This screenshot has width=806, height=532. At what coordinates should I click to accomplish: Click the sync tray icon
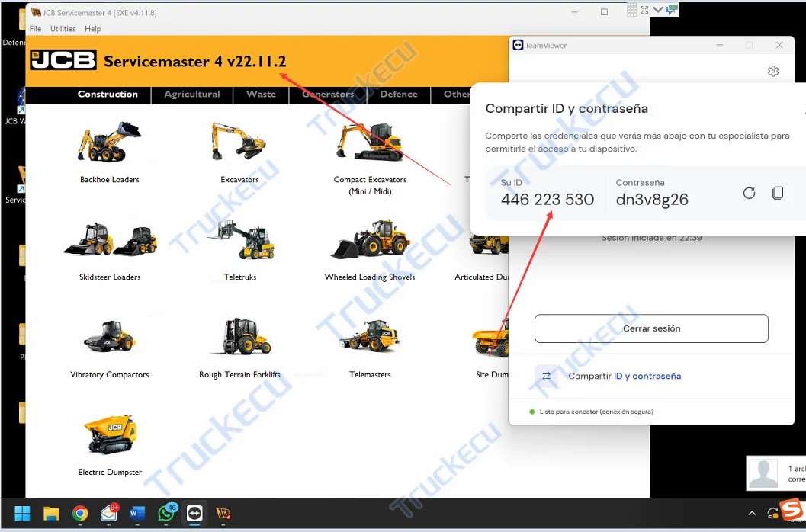(772, 513)
